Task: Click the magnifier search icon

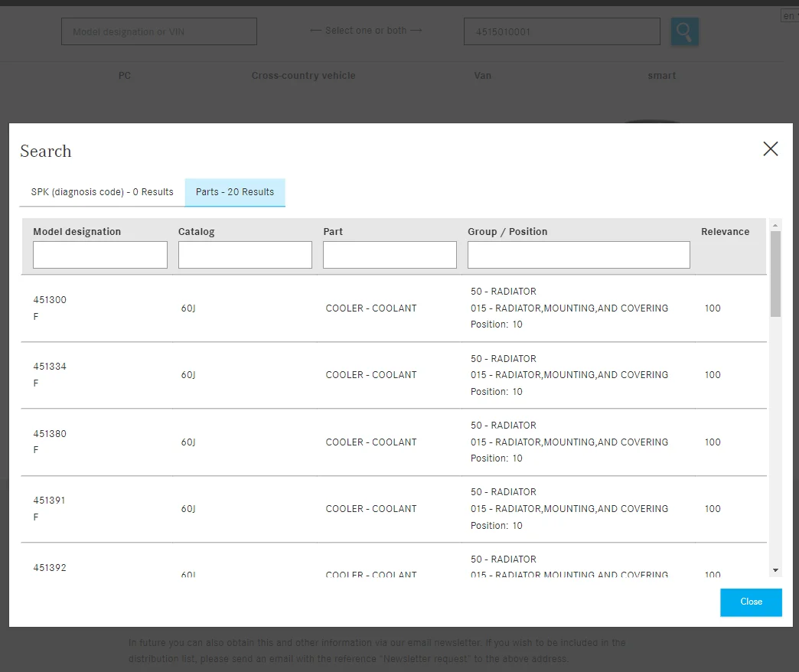Action: (684, 31)
